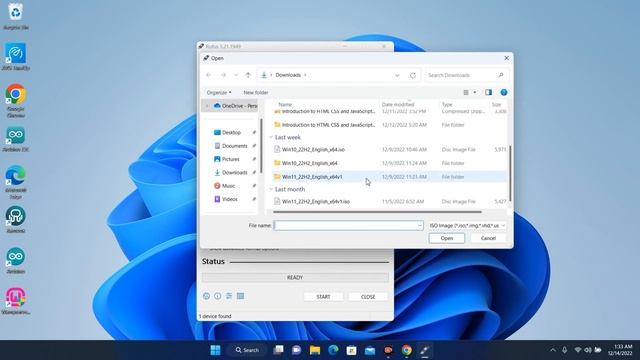Screen dimensions: 640x360
Task: Open the File name combo dropdown arrow
Action: [419, 225]
